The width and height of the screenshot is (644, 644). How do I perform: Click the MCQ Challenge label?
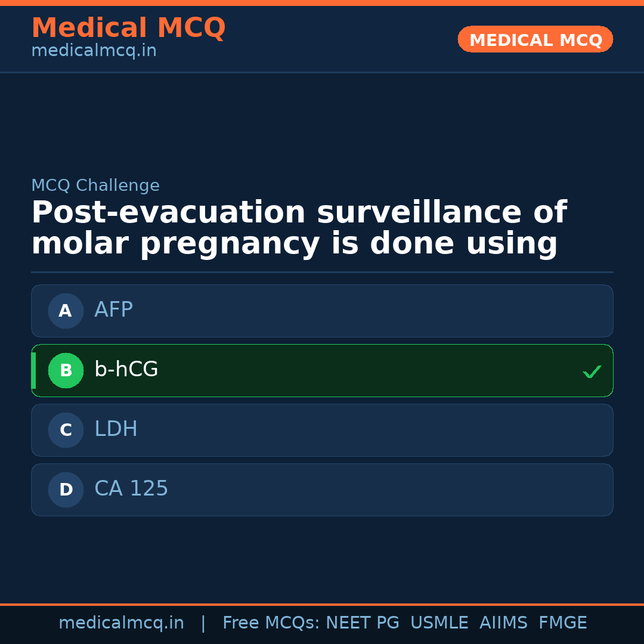95,186
